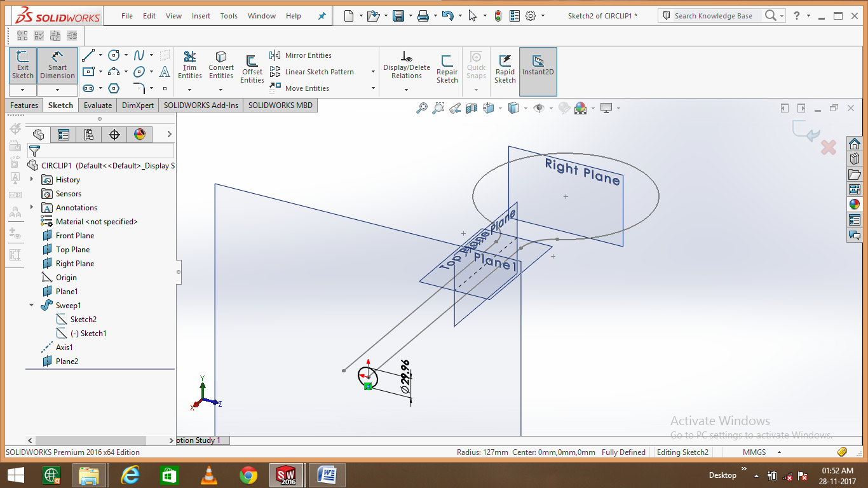The width and height of the screenshot is (868, 488).
Task: Open the Insert menu
Action: [x=201, y=16]
